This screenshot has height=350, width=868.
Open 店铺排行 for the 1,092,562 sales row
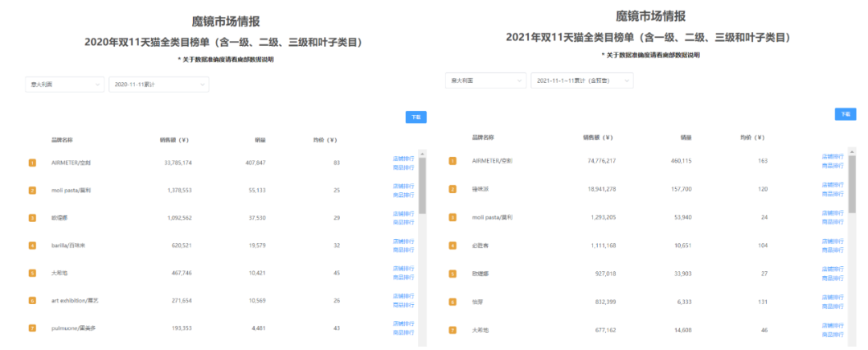(403, 213)
